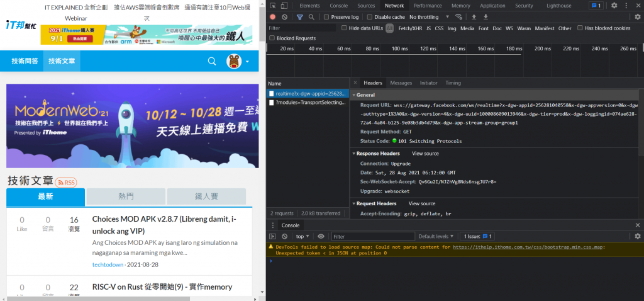The height and width of the screenshot is (301, 644).
Task: Open the Default levels dropdown
Action: click(436, 236)
